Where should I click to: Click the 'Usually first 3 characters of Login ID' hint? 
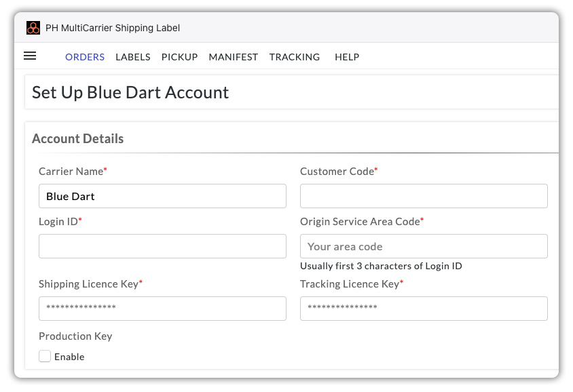(x=381, y=266)
